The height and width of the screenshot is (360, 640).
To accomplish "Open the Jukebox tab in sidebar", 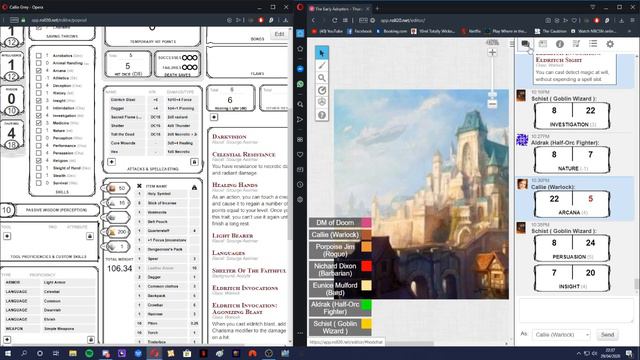I will click(x=576, y=44).
